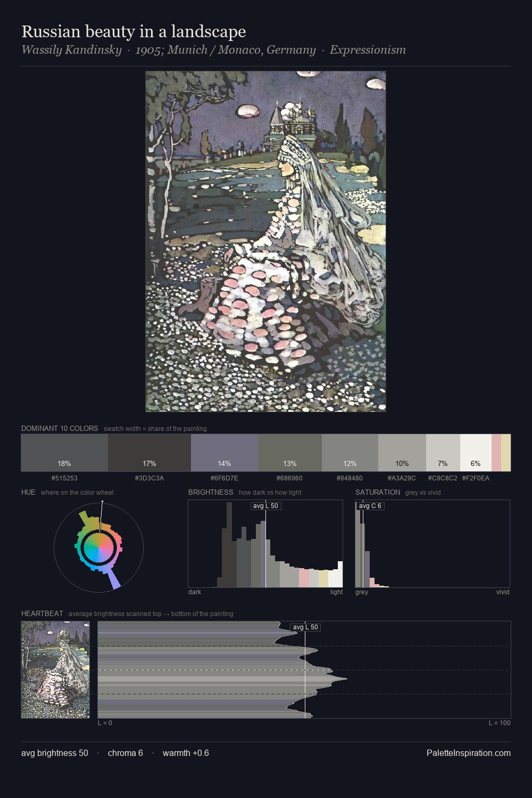Click hex label #6F6D7E
Viewport: 532px width, 798px height.
click(225, 478)
